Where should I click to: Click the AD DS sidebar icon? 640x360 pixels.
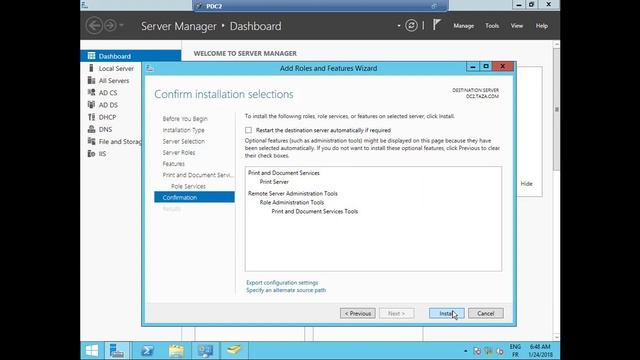tap(91, 105)
